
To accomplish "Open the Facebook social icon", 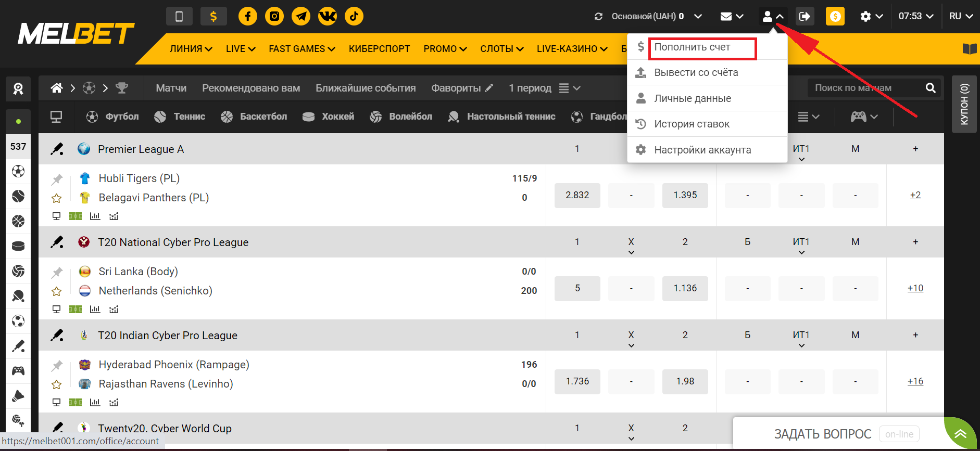I will click(x=248, y=16).
